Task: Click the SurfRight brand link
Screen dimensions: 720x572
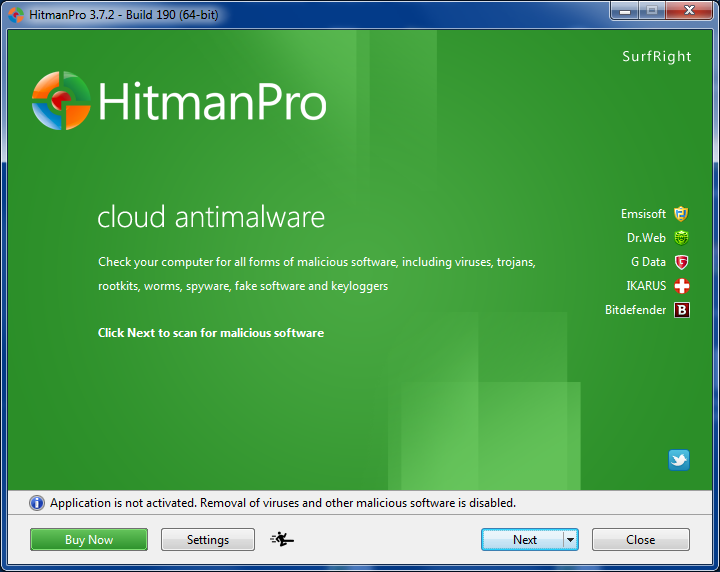Action: (x=656, y=56)
